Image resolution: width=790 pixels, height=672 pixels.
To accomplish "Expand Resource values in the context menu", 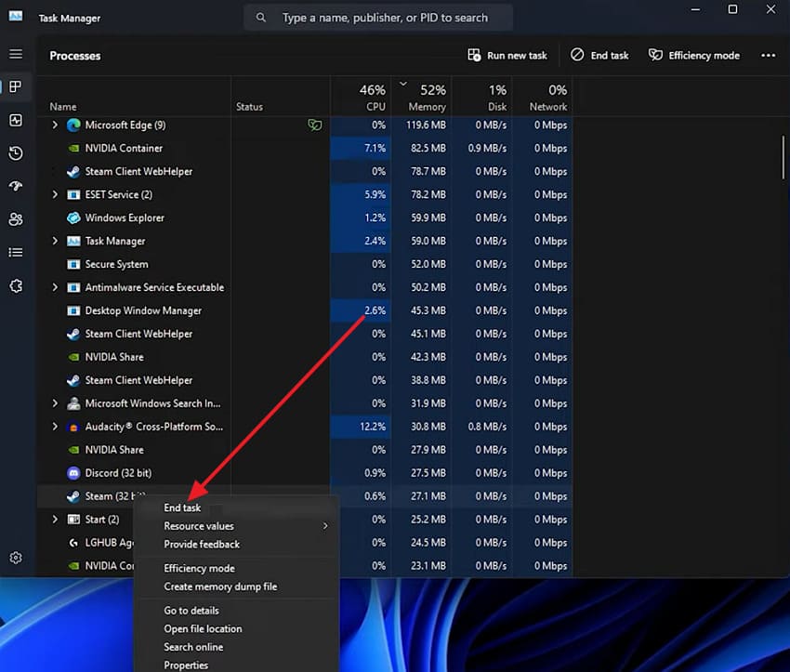I will 198,525.
